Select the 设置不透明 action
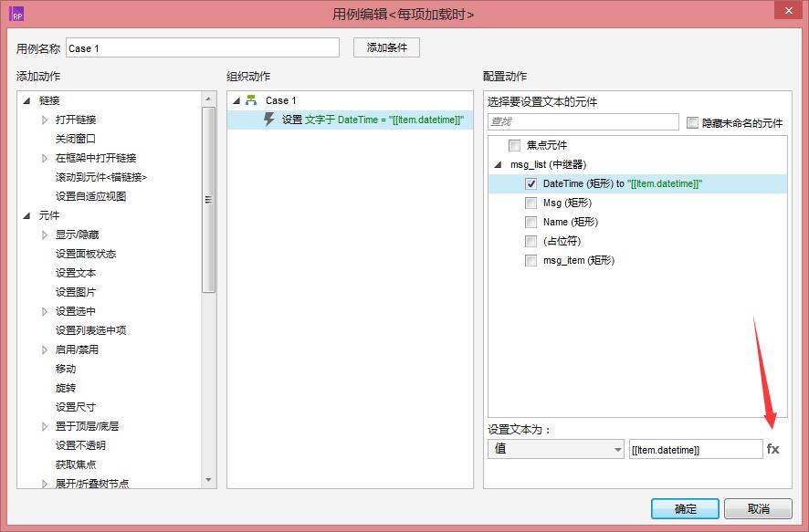Image resolution: width=809 pixels, height=532 pixels. pos(80,445)
